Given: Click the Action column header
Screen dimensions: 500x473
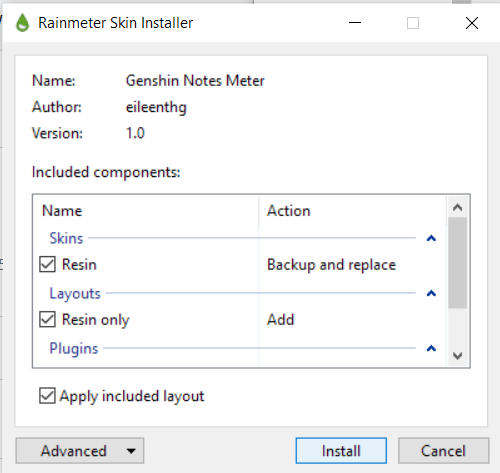Looking at the screenshot, I should click(x=353, y=211).
